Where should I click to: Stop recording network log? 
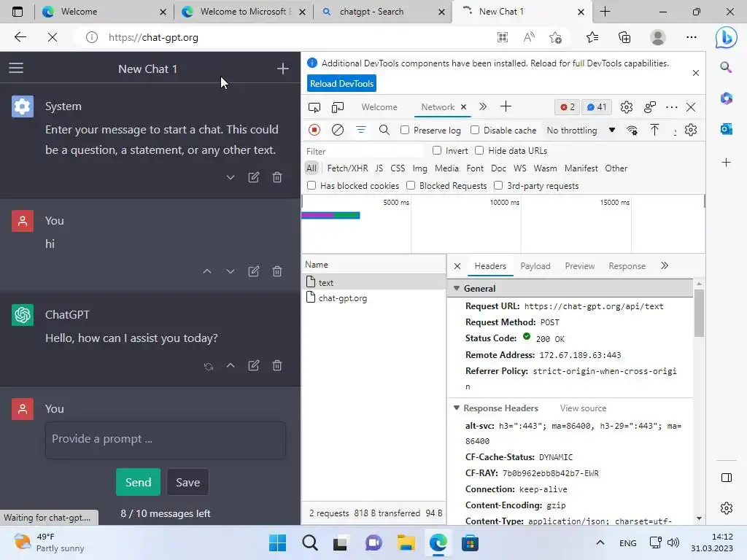[314, 130]
